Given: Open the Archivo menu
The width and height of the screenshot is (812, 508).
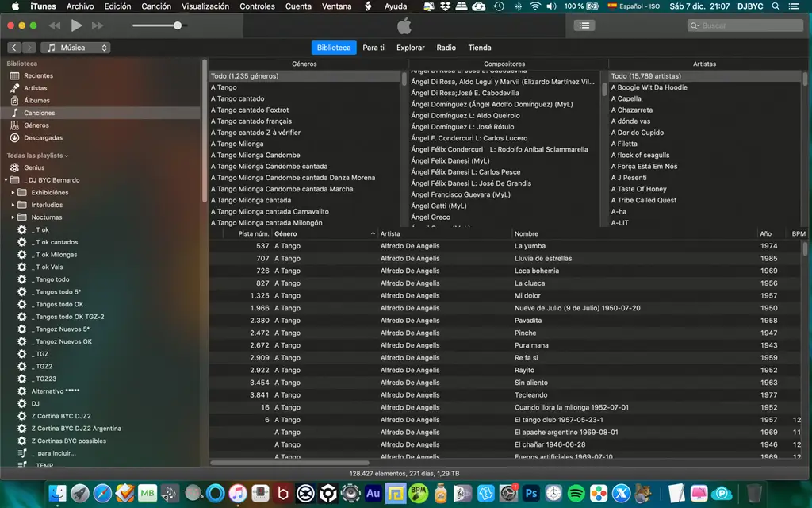Looking at the screenshot, I should point(80,6).
